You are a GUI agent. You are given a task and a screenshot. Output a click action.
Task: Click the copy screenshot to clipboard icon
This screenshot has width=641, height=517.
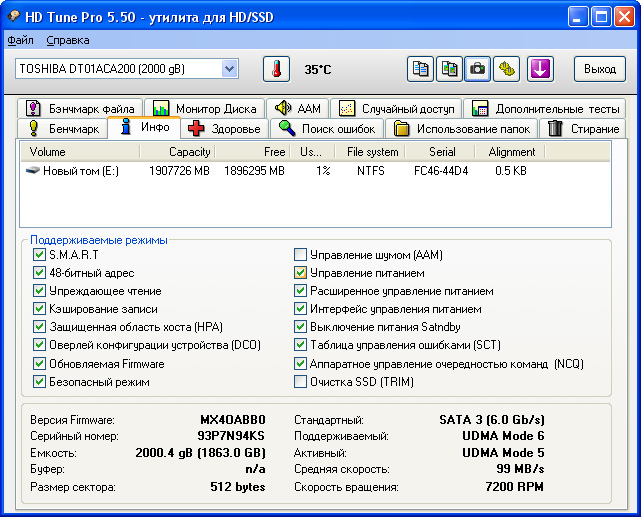click(x=449, y=69)
